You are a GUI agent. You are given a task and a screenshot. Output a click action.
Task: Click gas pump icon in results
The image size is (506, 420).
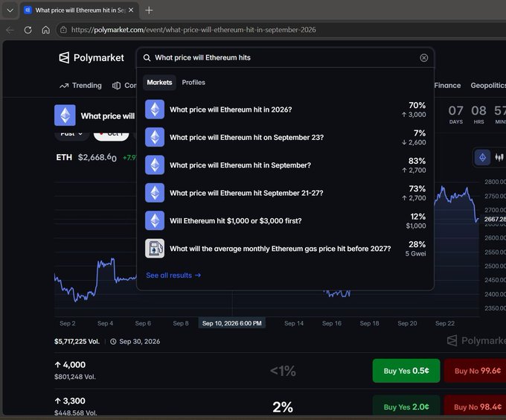pyautogui.click(x=155, y=248)
